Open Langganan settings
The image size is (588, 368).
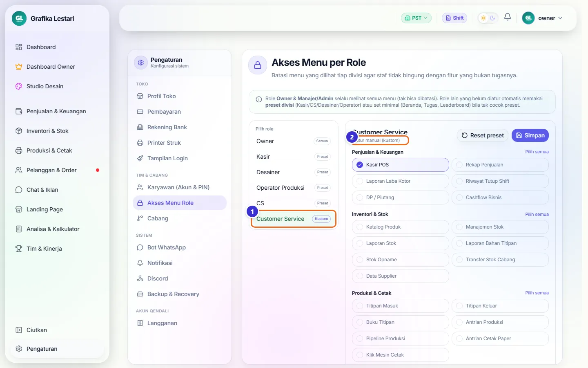click(x=180, y=323)
